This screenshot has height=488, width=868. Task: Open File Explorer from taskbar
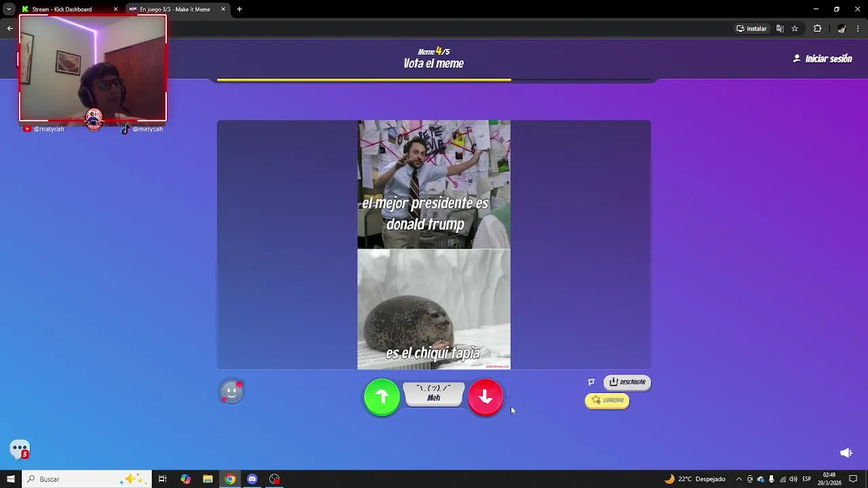click(208, 479)
